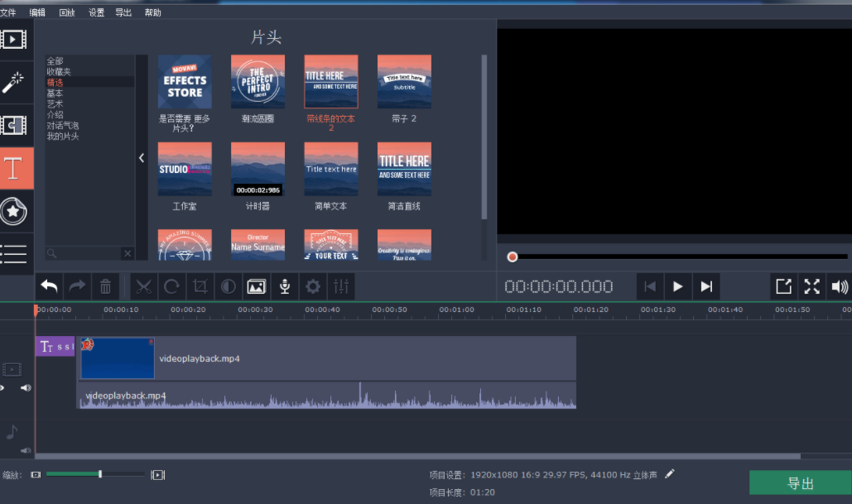The image size is (852, 504).
Task: Mute the video track speaker toggle
Action: click(26, 388)
